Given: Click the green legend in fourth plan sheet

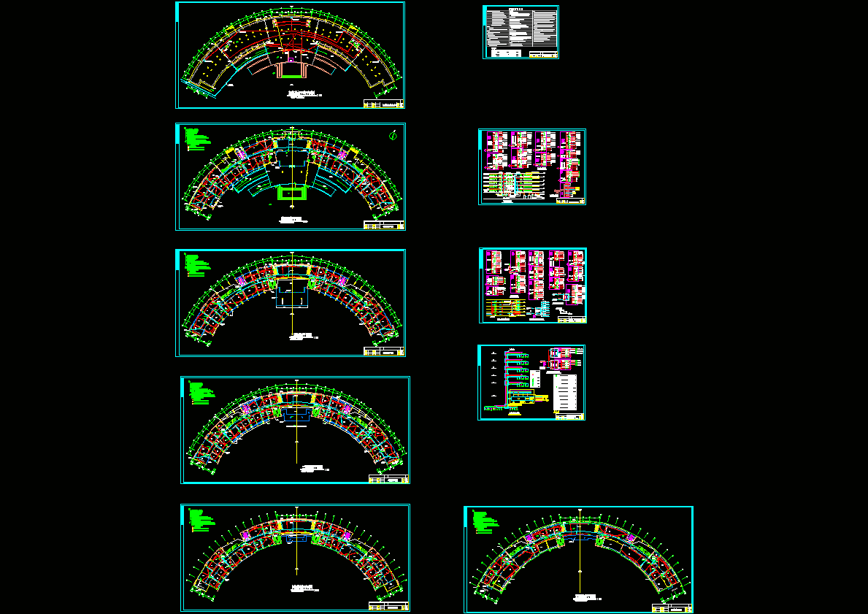Looking at the screenshot, I should [x=202, y=392].
